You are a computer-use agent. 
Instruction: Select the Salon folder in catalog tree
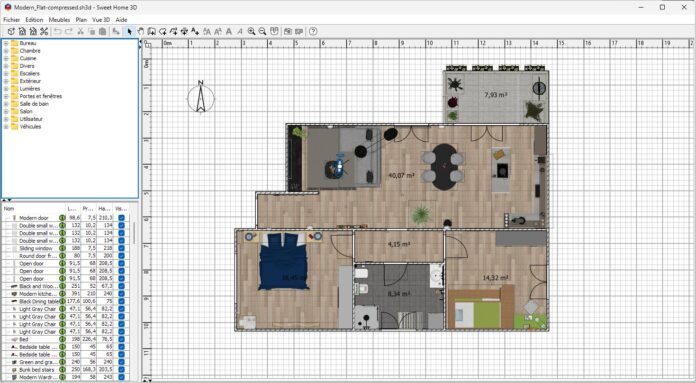[x=26, y=111]
